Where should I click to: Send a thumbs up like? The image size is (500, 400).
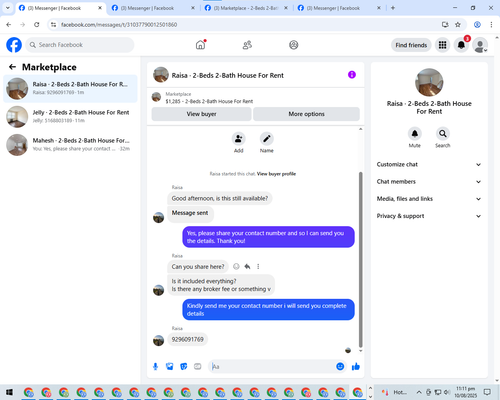coord(356,367)
